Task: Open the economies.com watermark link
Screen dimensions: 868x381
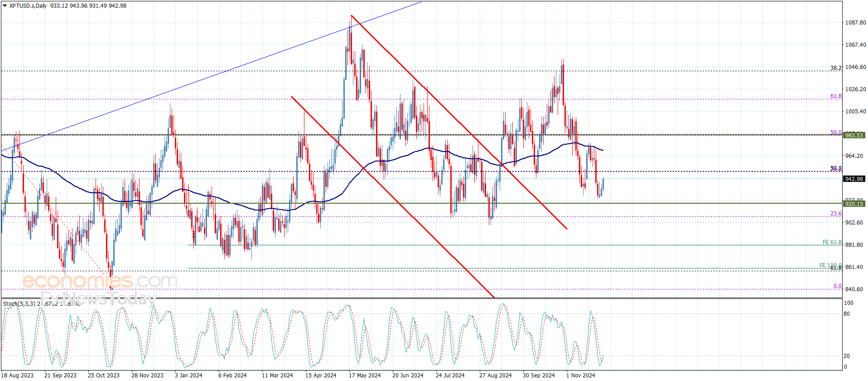Action: (x=100, y=281)
